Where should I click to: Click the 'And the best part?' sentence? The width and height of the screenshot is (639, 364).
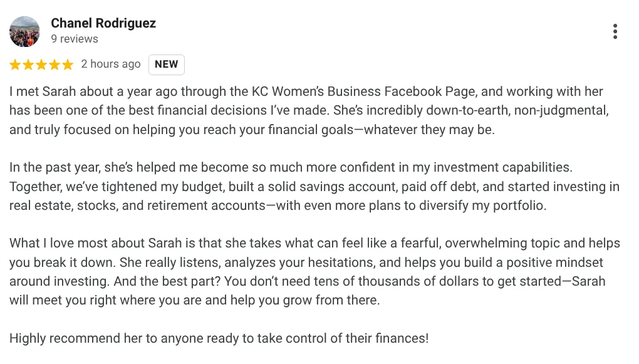167,281
